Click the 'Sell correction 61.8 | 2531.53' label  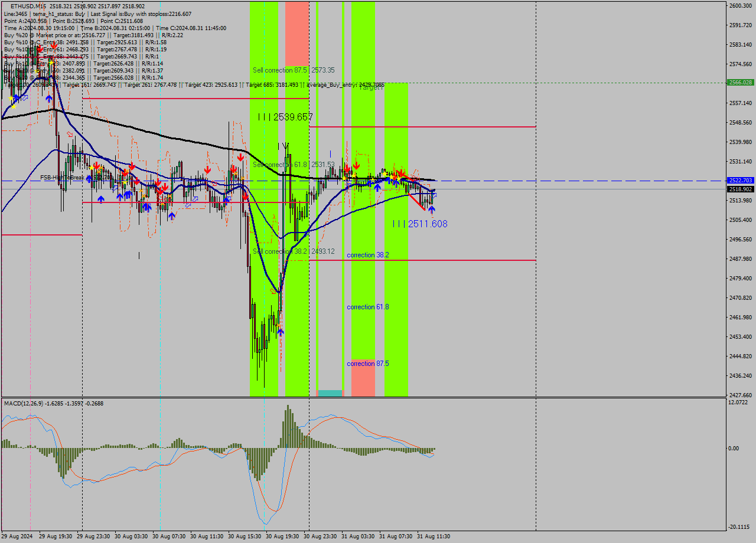pos(294,164)
